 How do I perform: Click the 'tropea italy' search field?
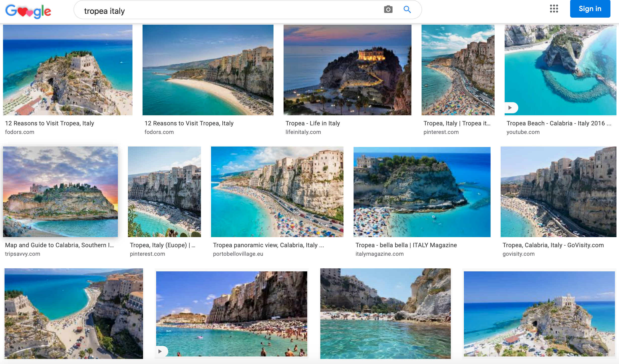pos(227,11)
